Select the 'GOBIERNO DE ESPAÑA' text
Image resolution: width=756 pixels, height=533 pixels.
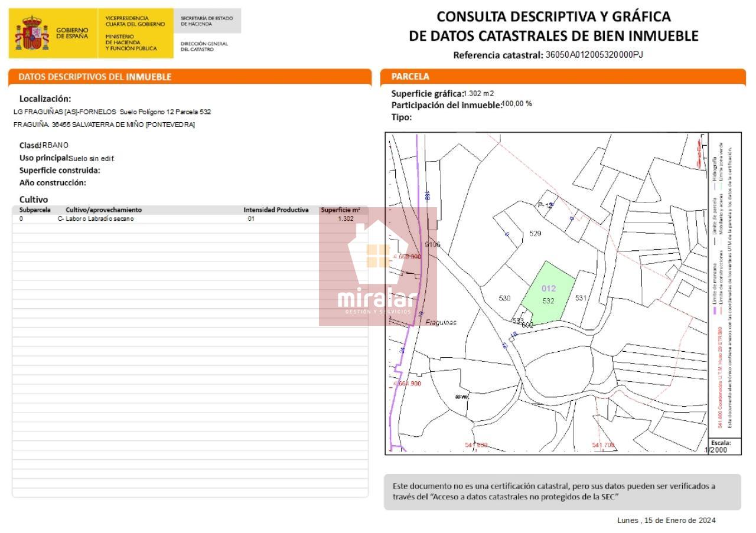(x=72, y=33)
